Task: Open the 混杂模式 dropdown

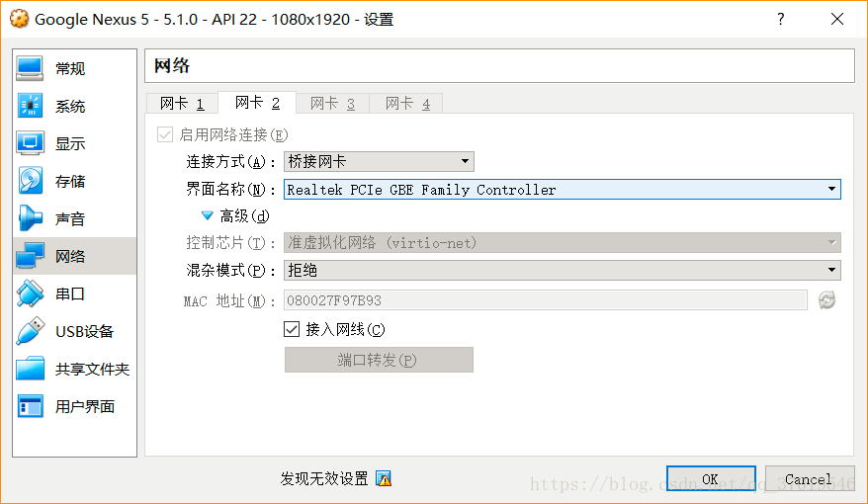Action: point(562,270)
